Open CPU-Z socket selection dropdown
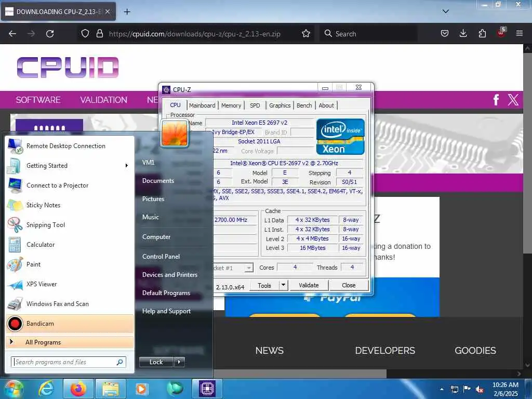The image size is (532, 399). click(249, 268)
